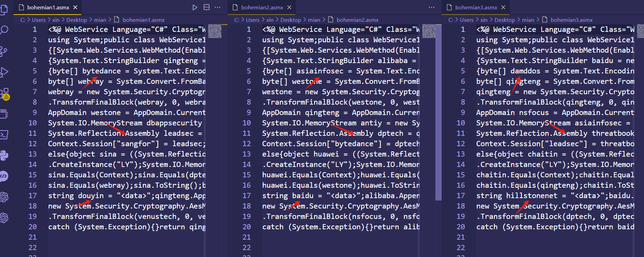
Task: Open the Extensions view with warning badge
Action: 4,94
